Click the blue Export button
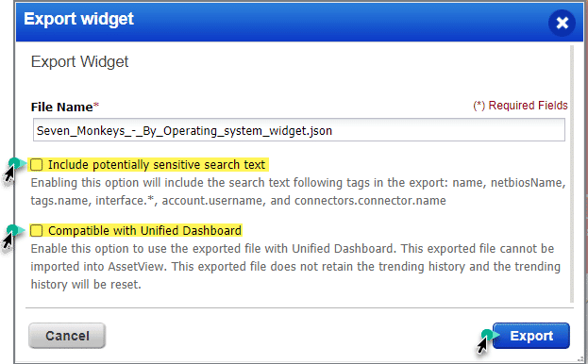Viewport: 588px width, 364px height. 531,336
